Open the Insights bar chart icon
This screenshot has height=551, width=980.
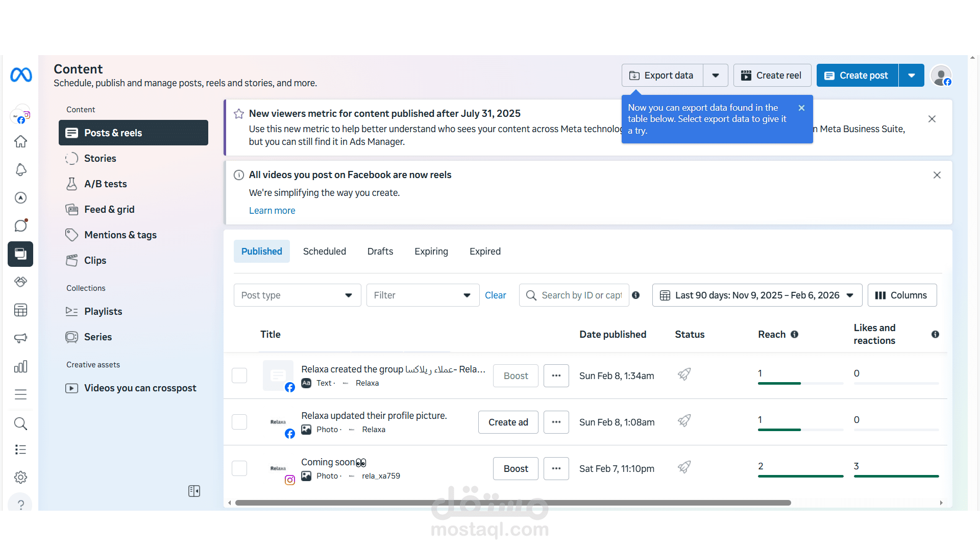(x=20, y=366)
